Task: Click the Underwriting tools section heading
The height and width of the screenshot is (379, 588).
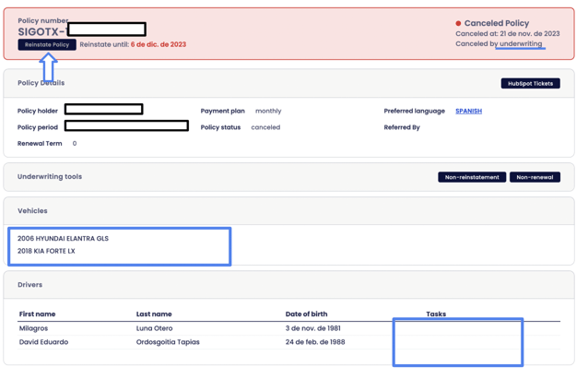Action: [50, 176]
